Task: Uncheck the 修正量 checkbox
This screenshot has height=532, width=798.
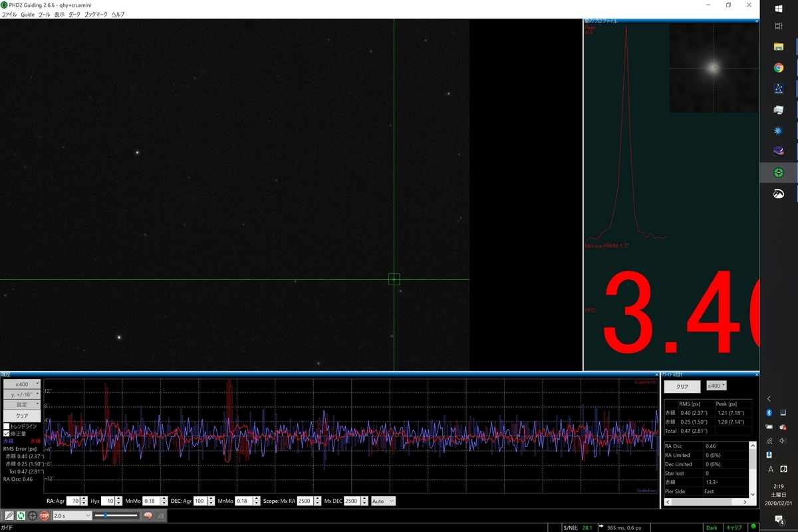Action: pos(7,434)
